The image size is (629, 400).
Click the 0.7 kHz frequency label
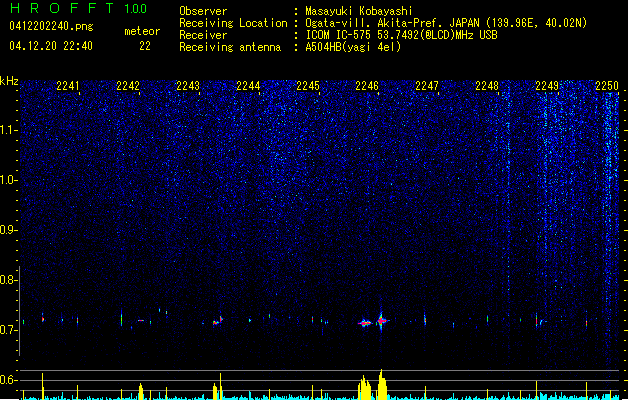click(8, 330)
